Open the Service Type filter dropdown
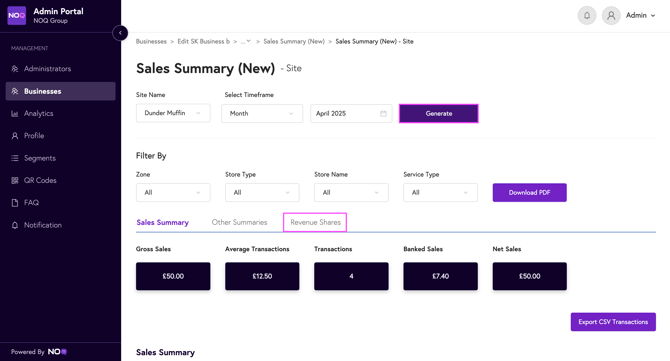 click(x=440, y=193)
